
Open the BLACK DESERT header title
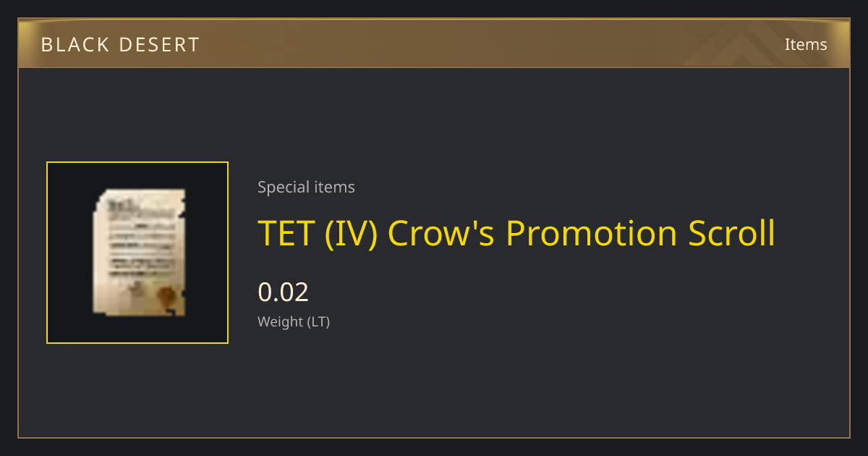pyautogui.click(x=120, y=45)
